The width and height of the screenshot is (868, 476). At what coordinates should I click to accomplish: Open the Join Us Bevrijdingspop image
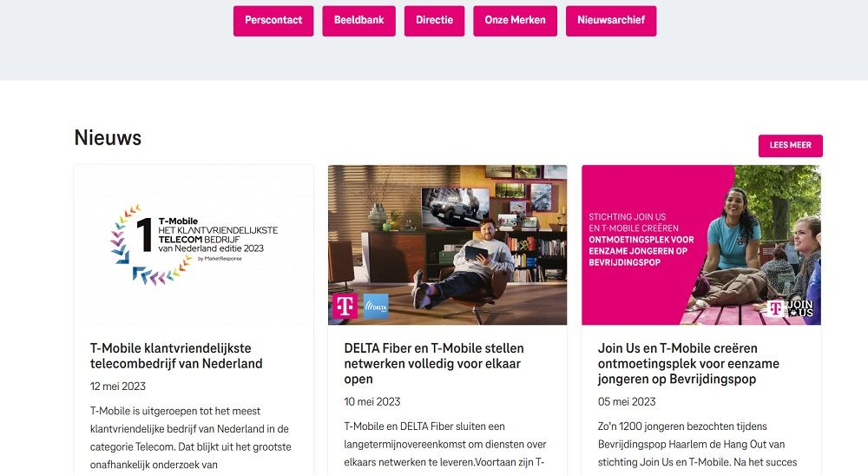click(x=701, y=245)
